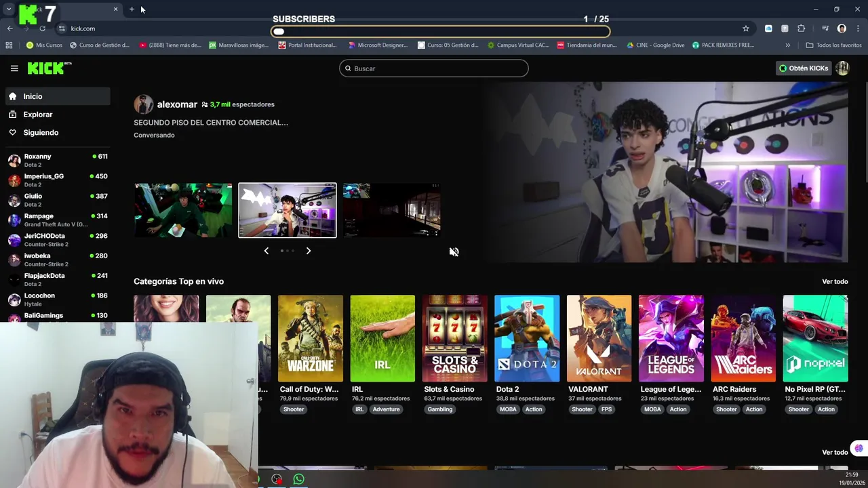Click the Kick logo in header

(x=49, y=68)
